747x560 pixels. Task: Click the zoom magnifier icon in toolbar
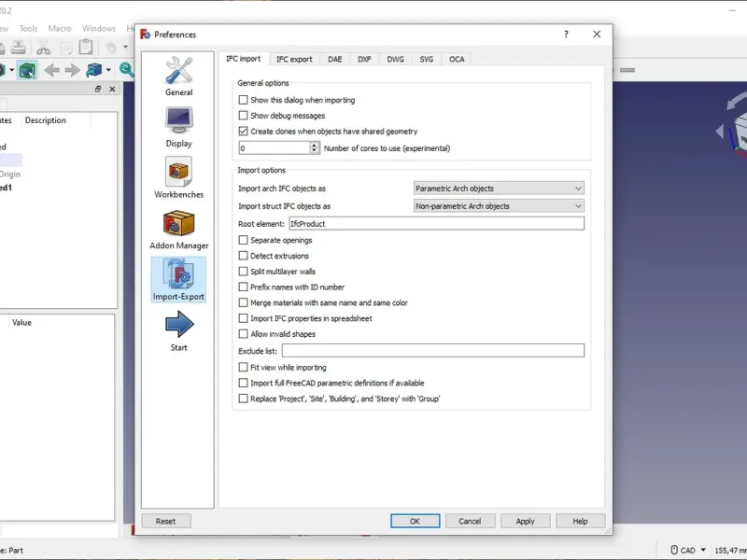[126, 70]
